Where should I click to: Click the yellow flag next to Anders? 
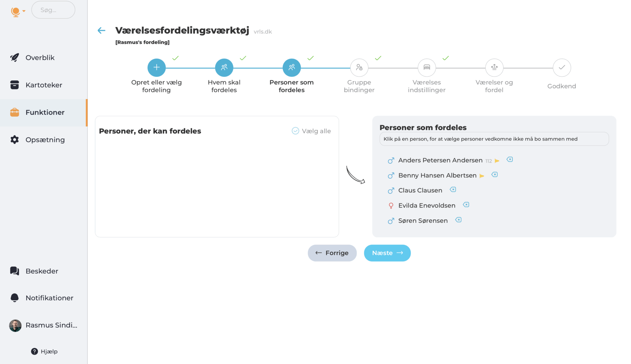point(497,161)
